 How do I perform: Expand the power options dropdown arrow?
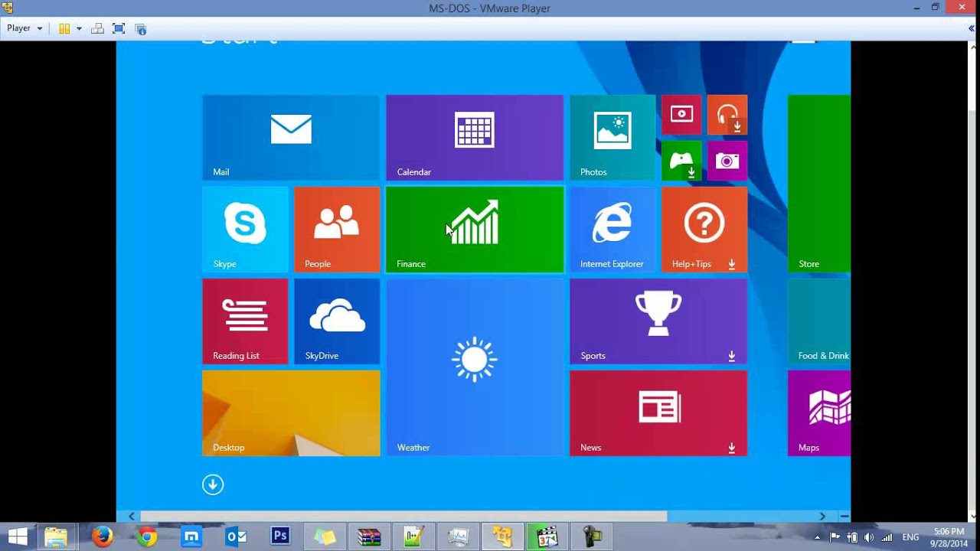click(79, 28)
